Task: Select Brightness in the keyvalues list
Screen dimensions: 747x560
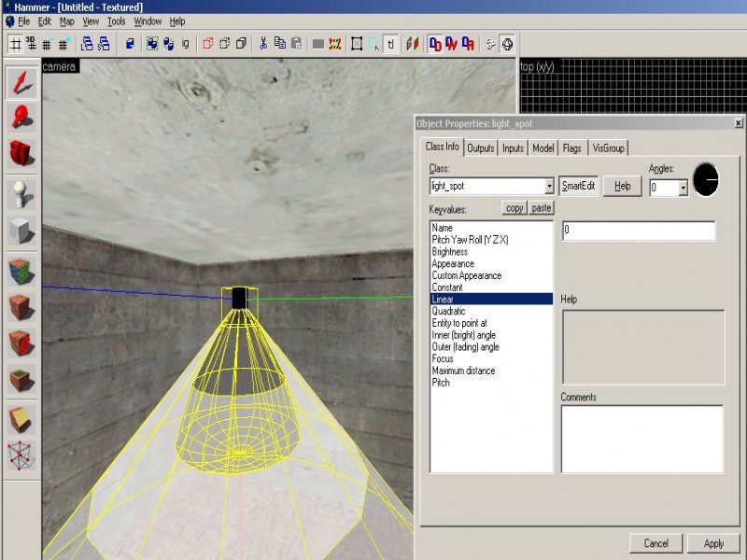Action: click(x=450, y=252)
